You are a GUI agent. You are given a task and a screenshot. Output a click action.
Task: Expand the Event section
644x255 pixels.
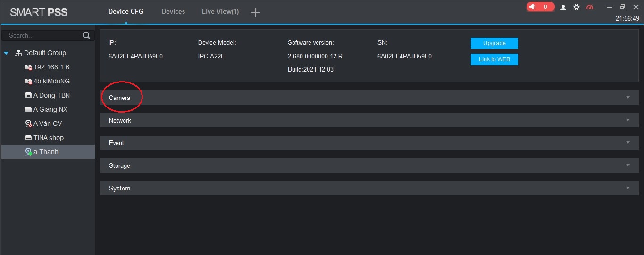[117, 143]
